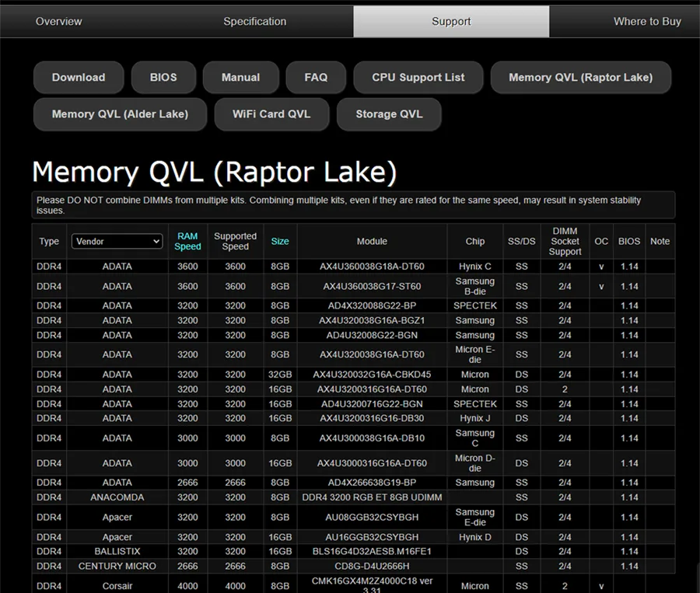Select module CD8G-D4U2666H
This screenshot has height=593, width=700.
372,567
